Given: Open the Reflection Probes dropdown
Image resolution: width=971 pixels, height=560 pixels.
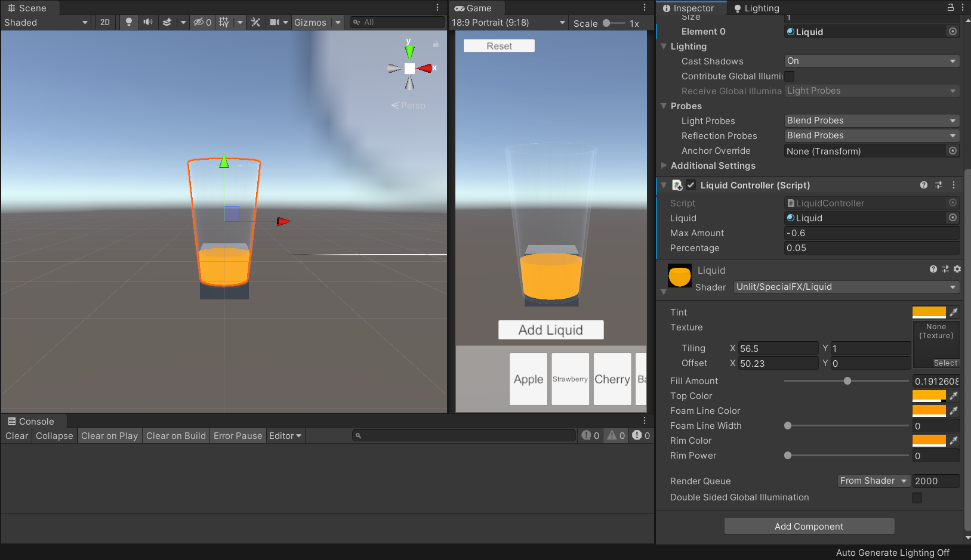Looking at the screenshot, I should [871, 135].
